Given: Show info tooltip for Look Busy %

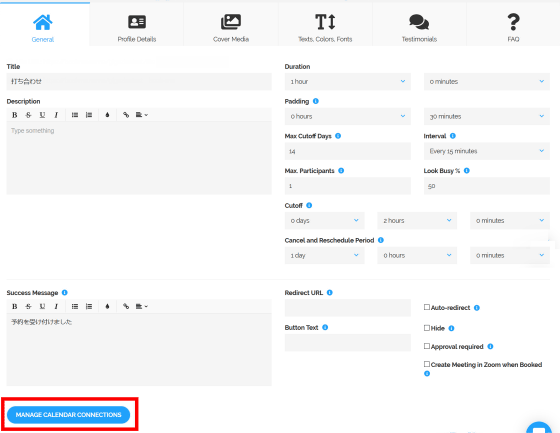Looking at the screenshot, I should tap(466, 170).
